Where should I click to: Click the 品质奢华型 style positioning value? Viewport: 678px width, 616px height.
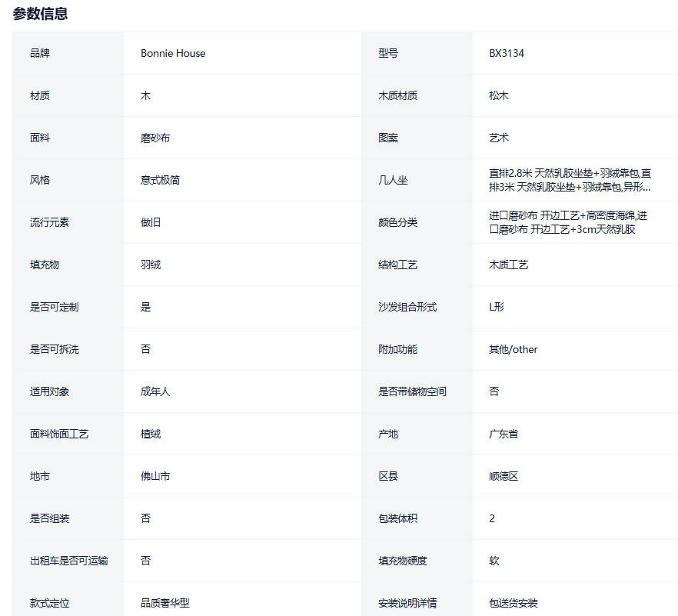165,603
